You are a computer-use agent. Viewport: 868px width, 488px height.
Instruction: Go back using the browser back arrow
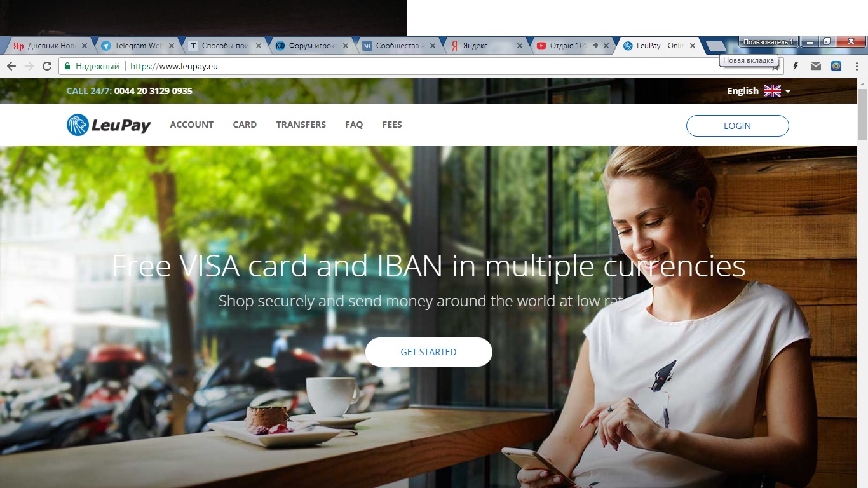coord(11,65)
